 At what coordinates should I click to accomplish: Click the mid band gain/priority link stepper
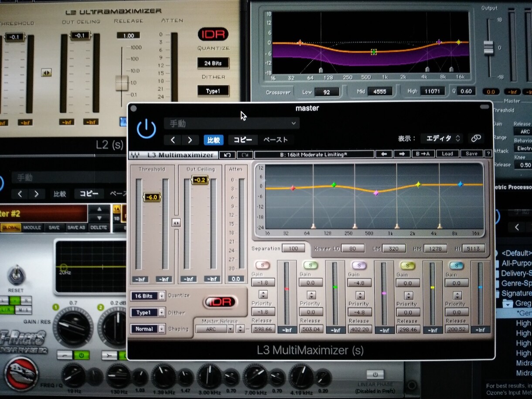click(x=360, y=295)
